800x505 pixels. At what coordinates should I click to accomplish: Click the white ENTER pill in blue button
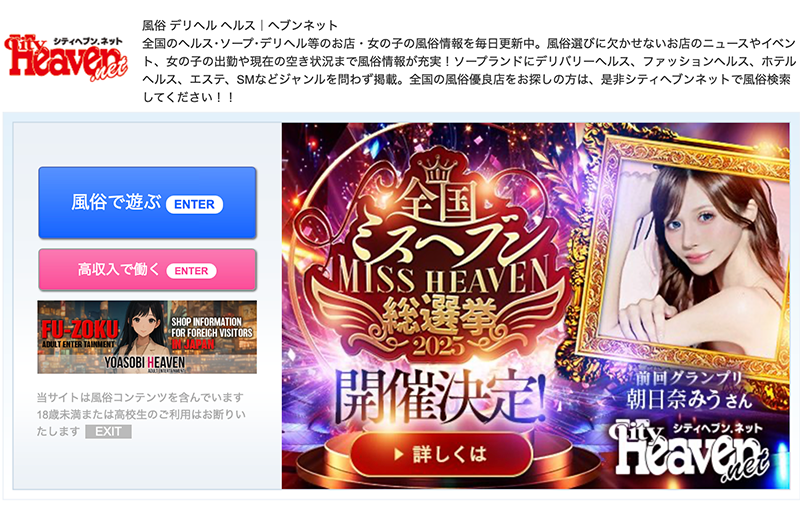click(194, 205)
